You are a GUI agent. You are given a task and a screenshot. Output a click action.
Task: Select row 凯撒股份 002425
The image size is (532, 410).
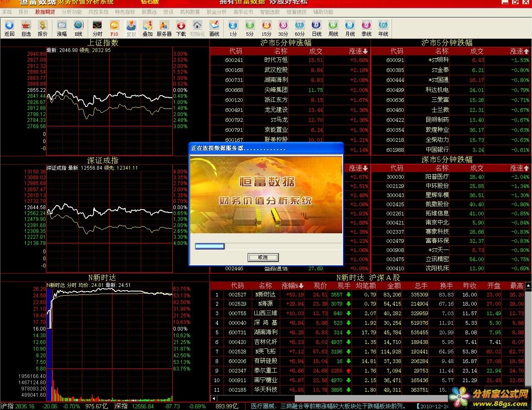coord(451,204)
